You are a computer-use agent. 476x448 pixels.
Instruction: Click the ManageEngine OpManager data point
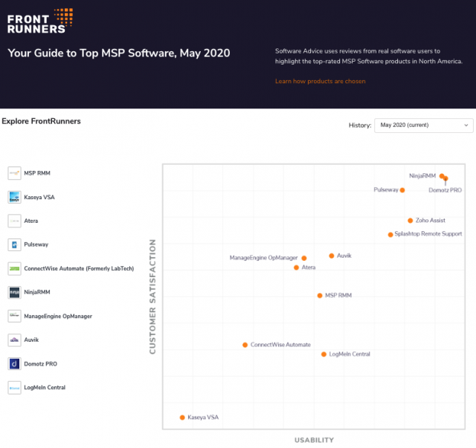point(304,258)
